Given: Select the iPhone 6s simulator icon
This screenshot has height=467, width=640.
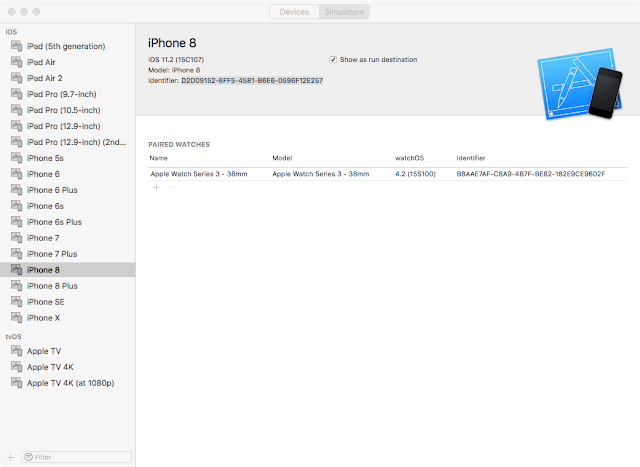Looking at the screenshot, I should pyautogui.click(x=16, y=206).
